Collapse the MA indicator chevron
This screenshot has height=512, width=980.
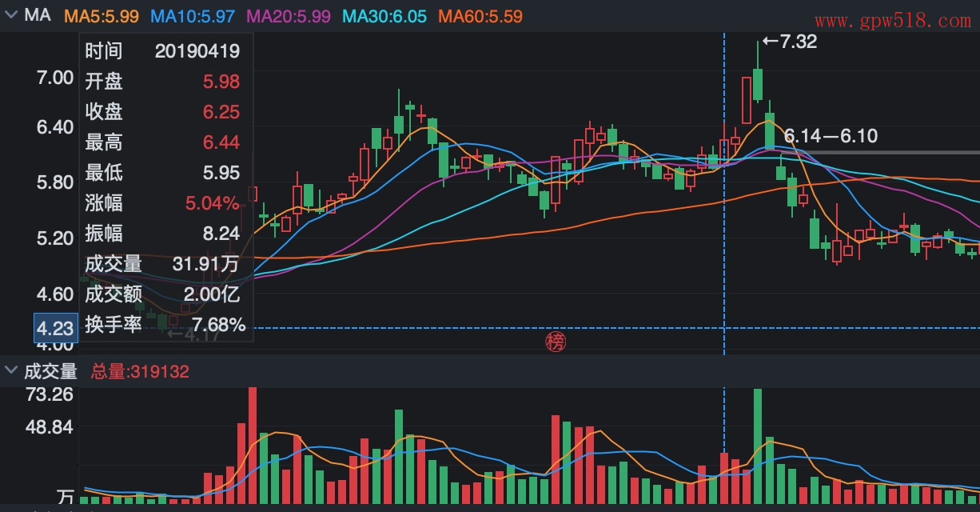tap(10, 16)
